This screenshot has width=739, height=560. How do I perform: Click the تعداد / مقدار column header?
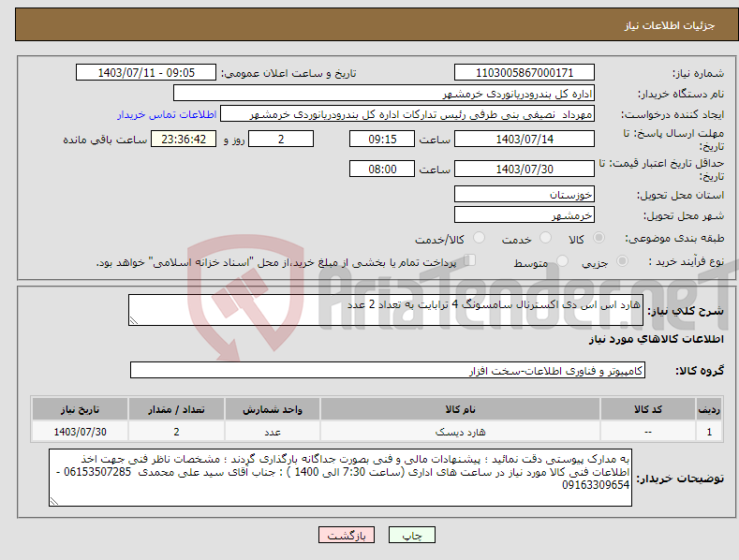click(x=176, y=409)
